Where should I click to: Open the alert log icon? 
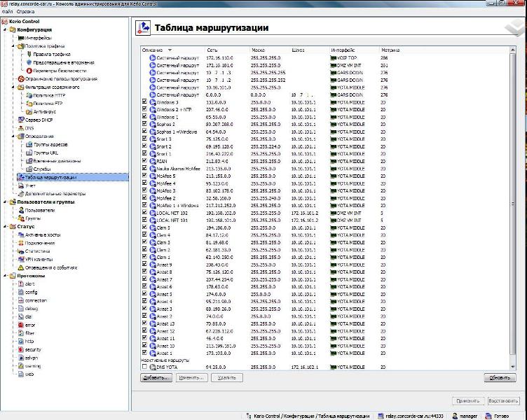(21, 284)
